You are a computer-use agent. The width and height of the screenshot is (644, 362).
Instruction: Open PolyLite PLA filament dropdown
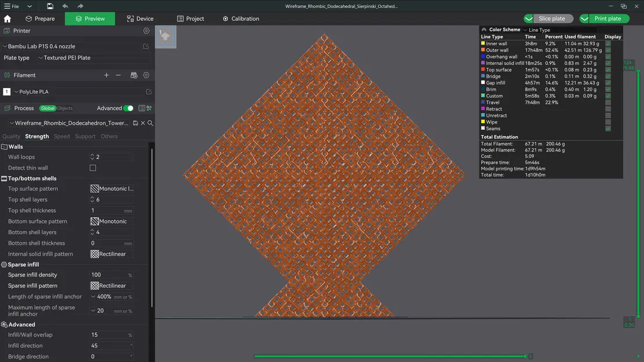(x=16, y=92)
